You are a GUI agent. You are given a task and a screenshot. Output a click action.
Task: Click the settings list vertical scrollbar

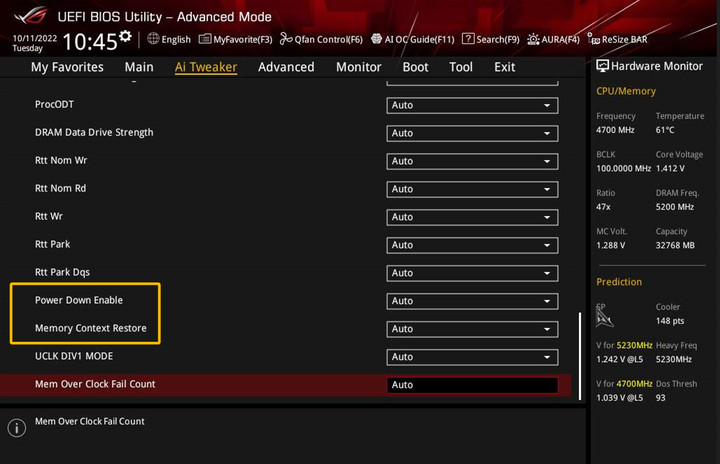coord(580,356)
